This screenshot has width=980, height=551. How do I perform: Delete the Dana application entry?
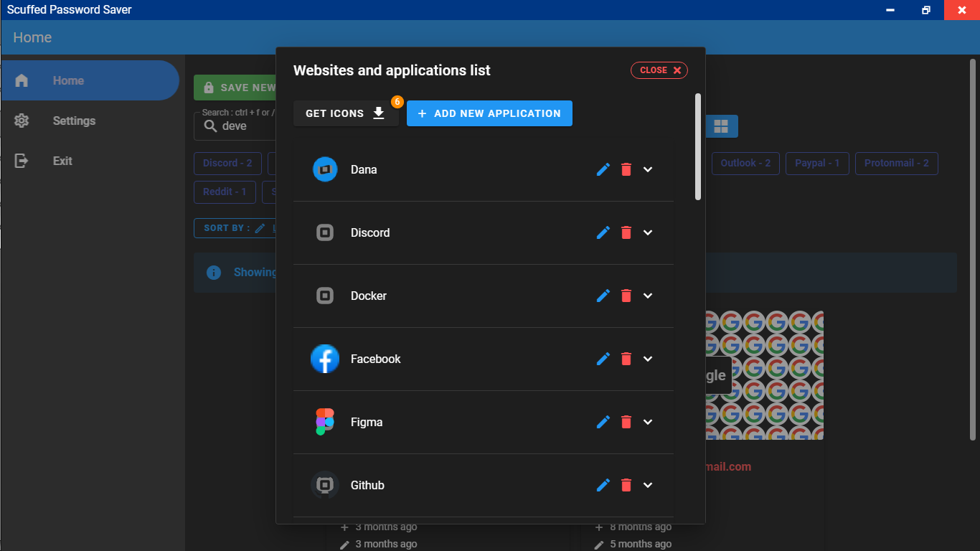coord(626,169)
